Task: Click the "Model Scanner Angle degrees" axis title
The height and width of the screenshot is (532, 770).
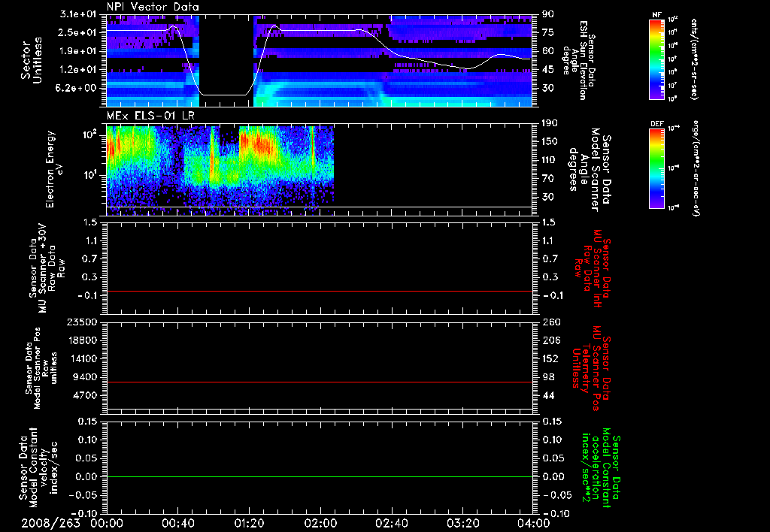Action: (x=590, y=170)
